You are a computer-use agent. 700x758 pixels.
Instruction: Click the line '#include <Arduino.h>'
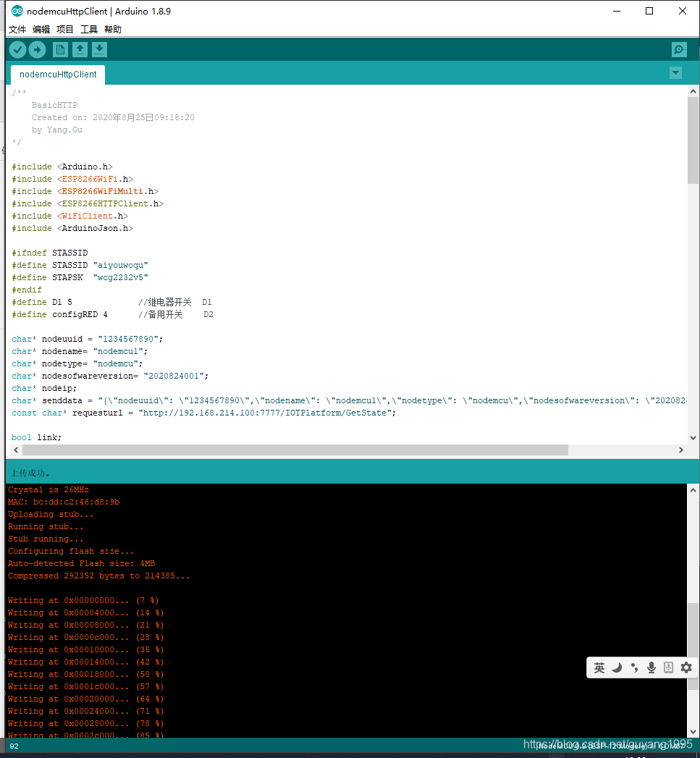click(x=62, y=167)
